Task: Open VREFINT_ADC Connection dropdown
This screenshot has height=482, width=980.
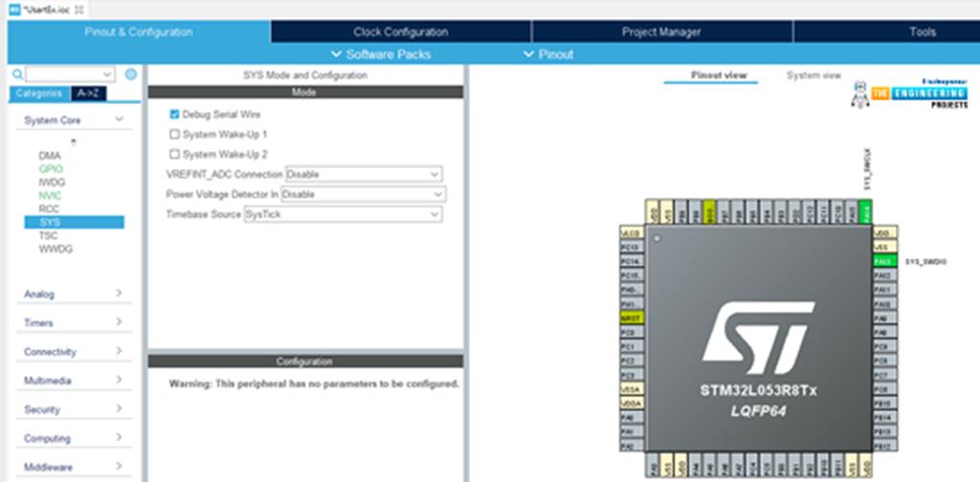Action: (364, 175)
